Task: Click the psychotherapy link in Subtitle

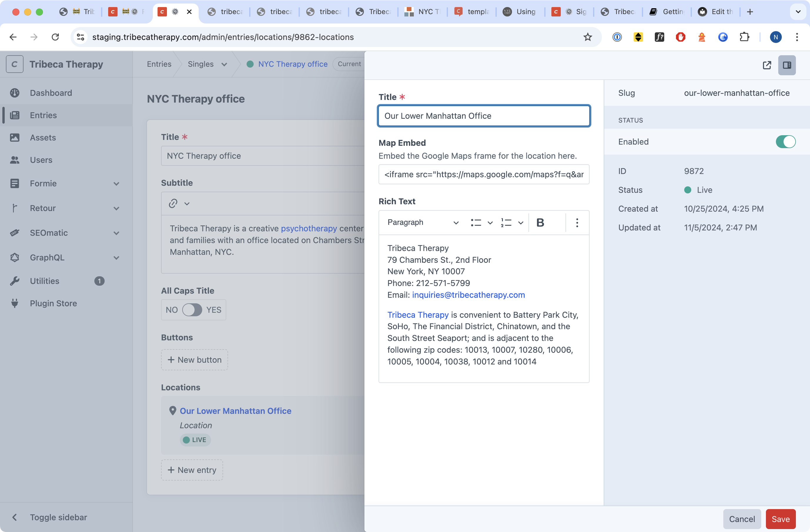Action: tap(309, 228)
